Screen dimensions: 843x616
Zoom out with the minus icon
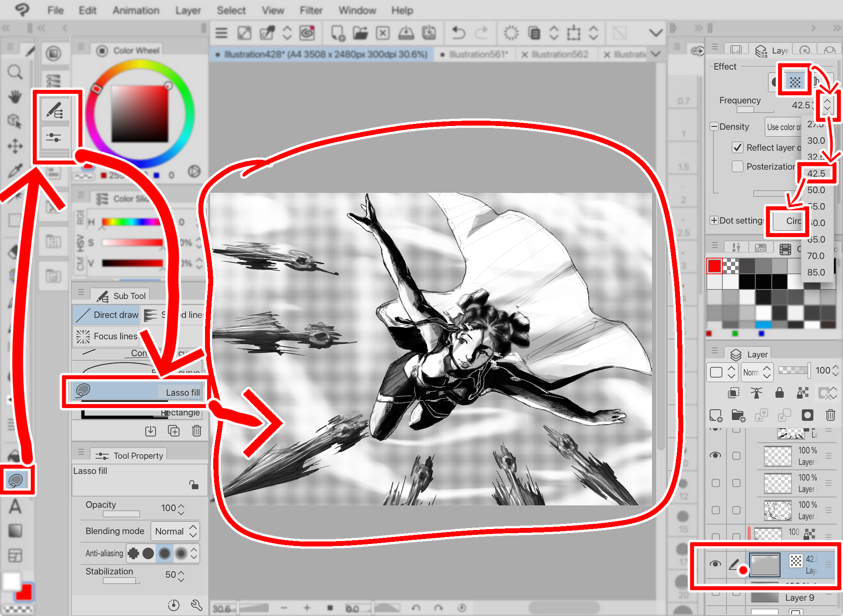(x=284, y=608)
